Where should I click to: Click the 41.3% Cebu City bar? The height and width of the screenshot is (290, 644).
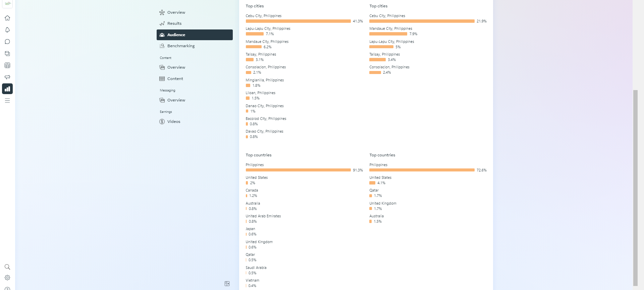(298, 21)
